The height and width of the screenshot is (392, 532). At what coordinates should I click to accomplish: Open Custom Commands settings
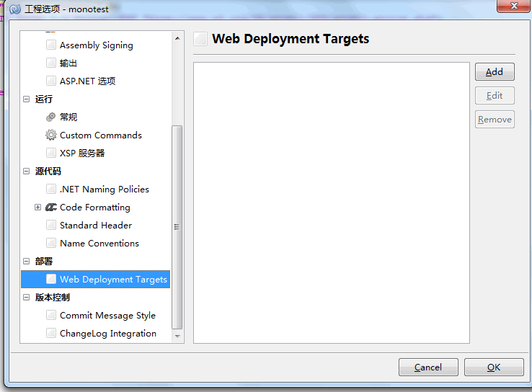click(101, 135)
